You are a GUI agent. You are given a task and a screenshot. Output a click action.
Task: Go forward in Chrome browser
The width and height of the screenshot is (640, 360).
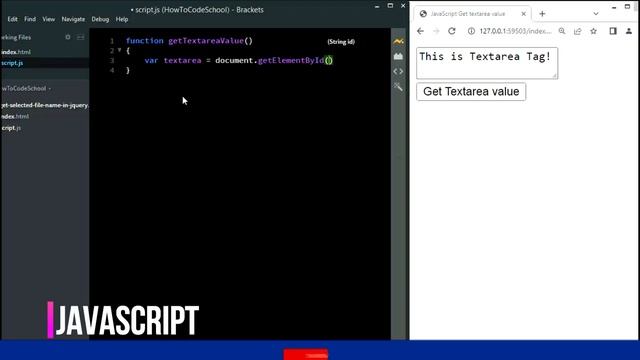coord(436,31)
